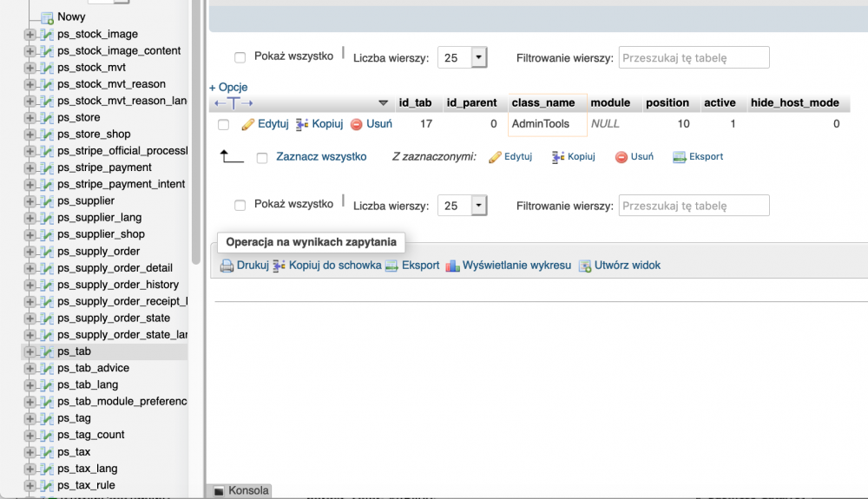
Task: Click the lower Filtrowanie wierszy search field
Action: pyautogui.click(x=694, y=206)
